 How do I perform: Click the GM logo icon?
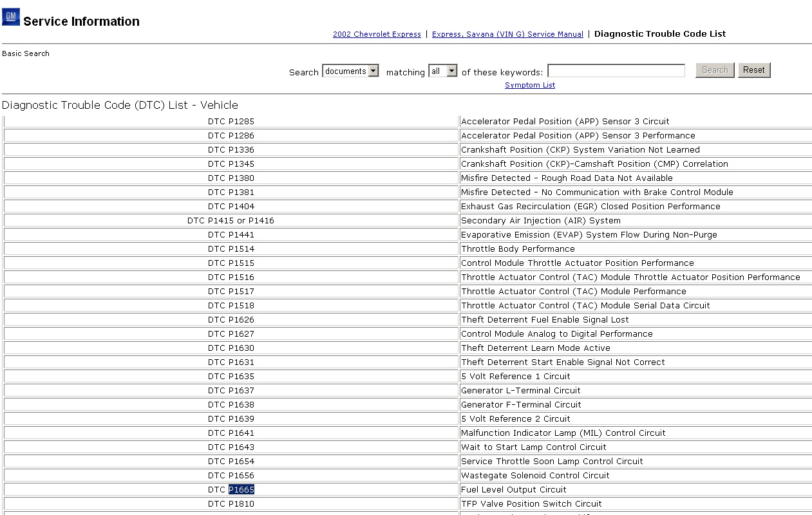11,17
